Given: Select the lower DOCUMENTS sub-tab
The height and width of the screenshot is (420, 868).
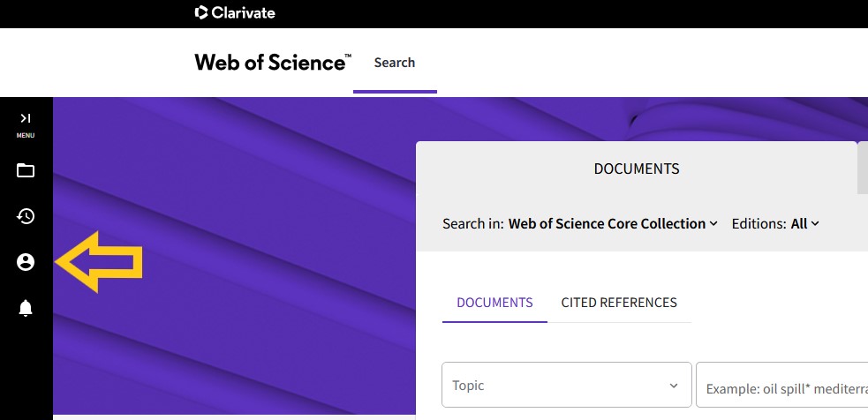Looking at the screenshot, I should pyautogui.click(x=494, y=303).
